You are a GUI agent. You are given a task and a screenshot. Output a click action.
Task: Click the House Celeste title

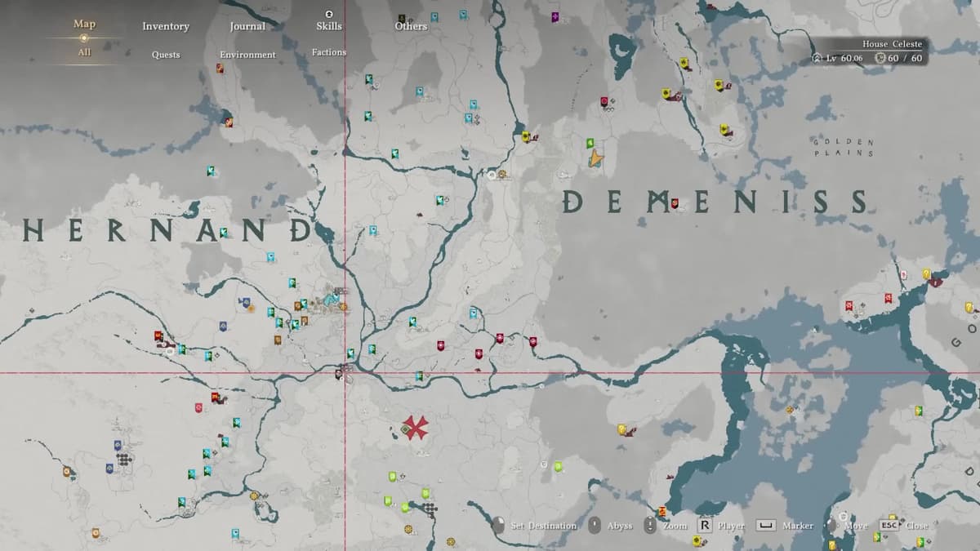tap(892, 44)
